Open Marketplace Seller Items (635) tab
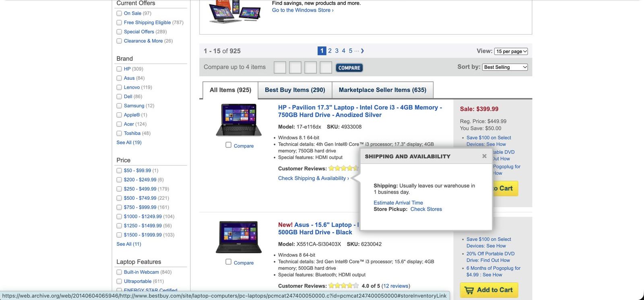 pyautogui.click(x=382, y=90)
